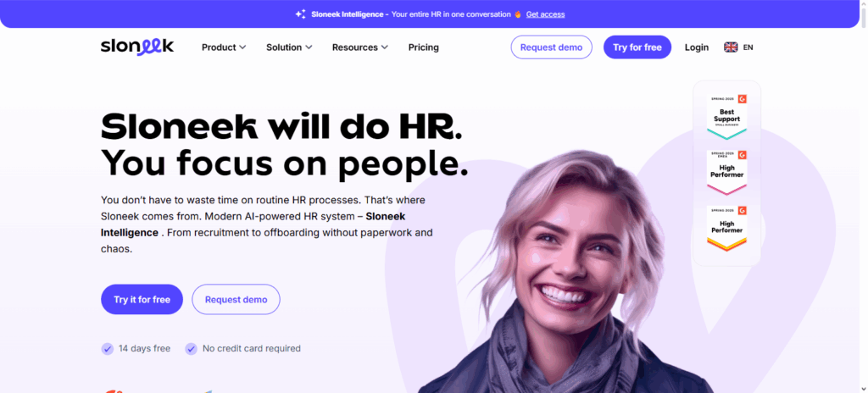The image size is (868, 393).
Task: Click the fire emoji in banner
Action: point(518,14)
